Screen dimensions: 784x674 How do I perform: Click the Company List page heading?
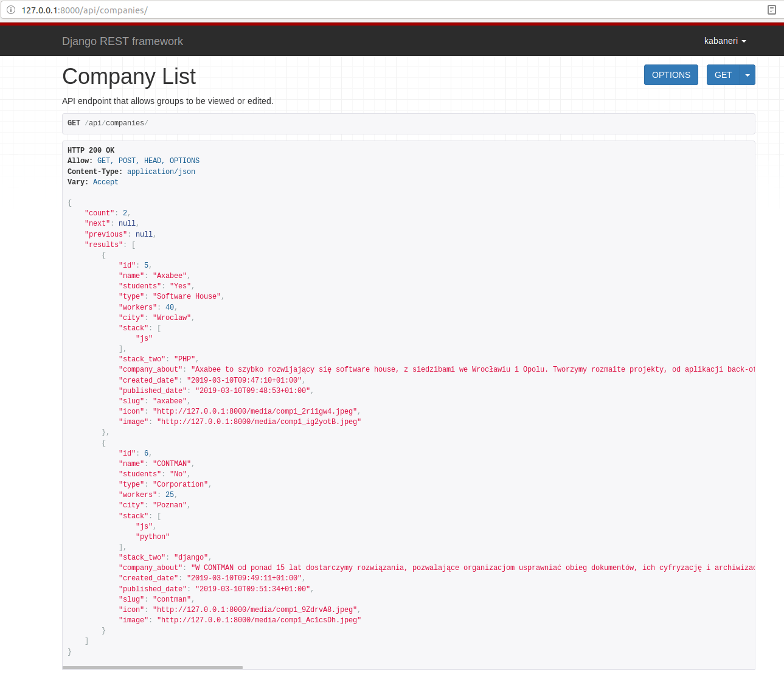coord(128,76)
